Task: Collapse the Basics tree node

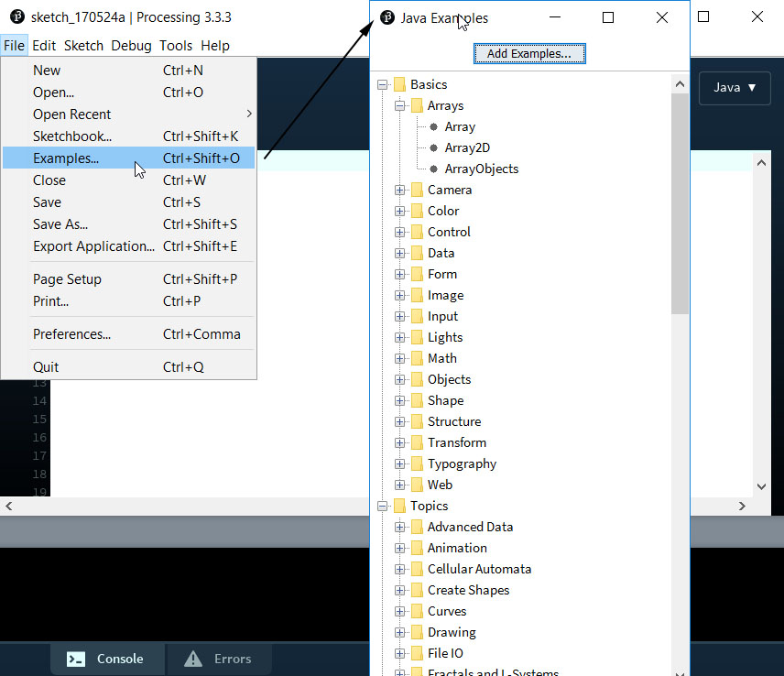Action: (x=383, y=84)
